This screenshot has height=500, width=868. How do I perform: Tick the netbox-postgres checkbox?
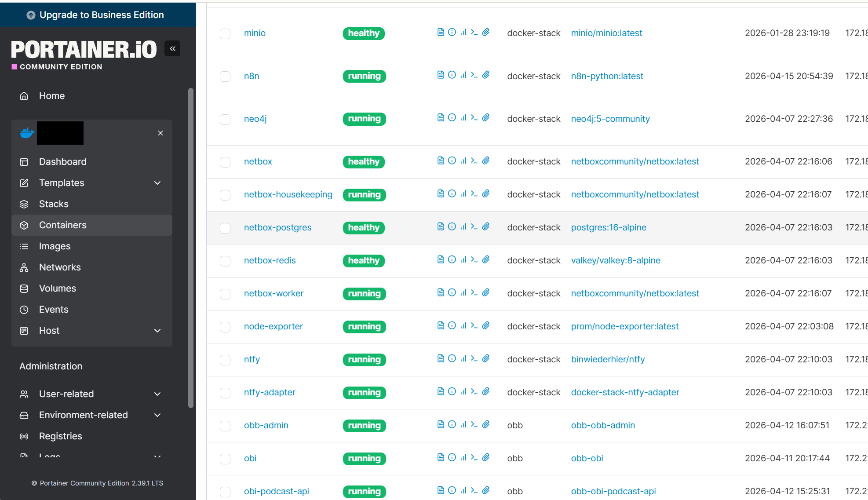[x=225, y=228]
